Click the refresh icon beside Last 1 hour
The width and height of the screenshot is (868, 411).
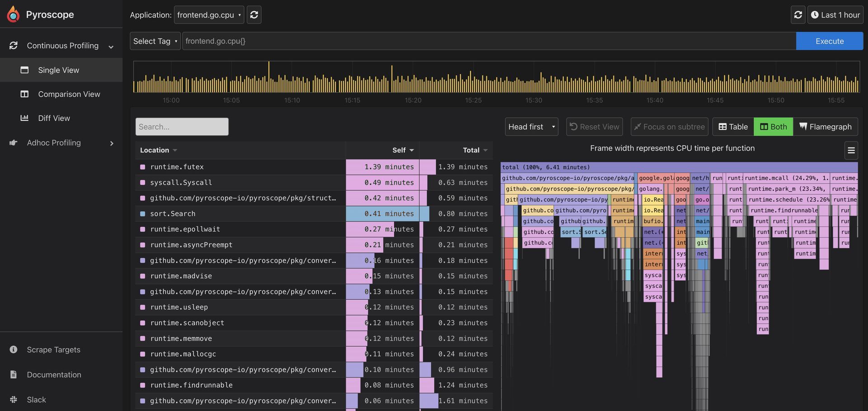click(x=798, y=15)
